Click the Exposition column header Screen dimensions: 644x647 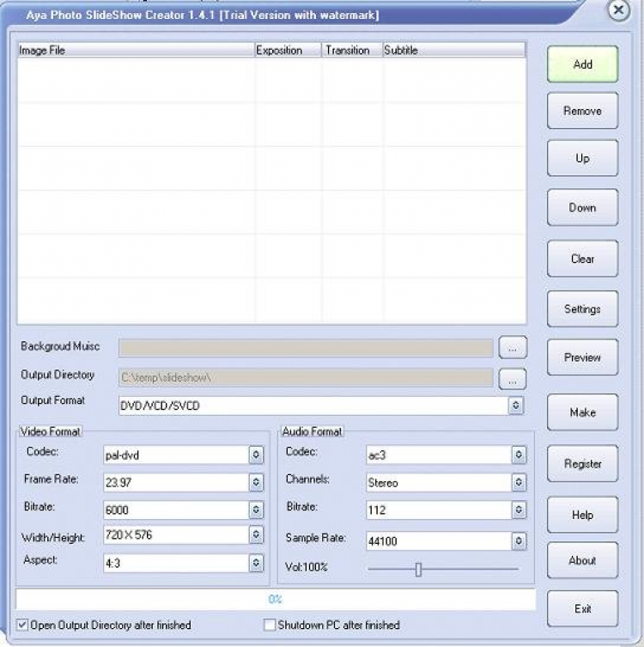click(x=288, y=50)
